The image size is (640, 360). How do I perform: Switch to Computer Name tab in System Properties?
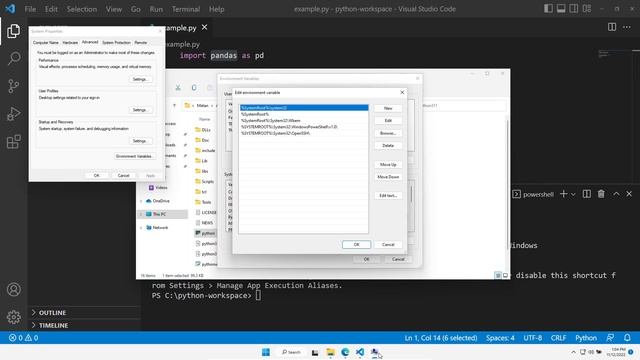[x=46, y=42]
